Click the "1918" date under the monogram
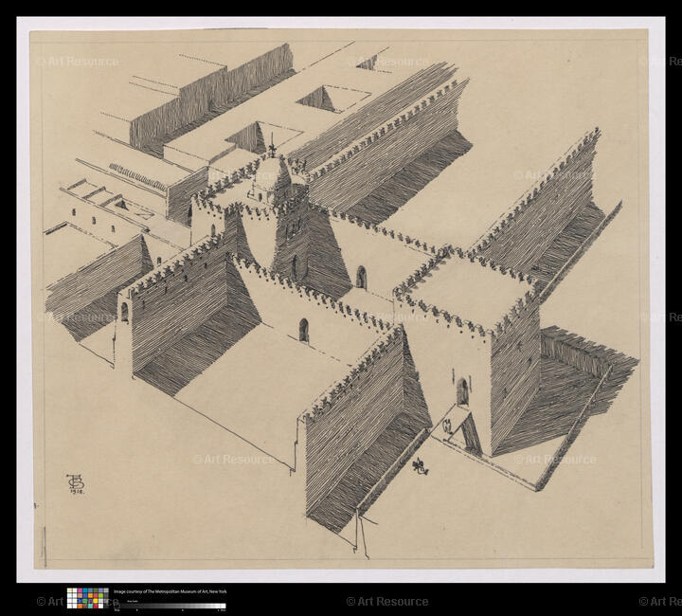 point(76,493)
